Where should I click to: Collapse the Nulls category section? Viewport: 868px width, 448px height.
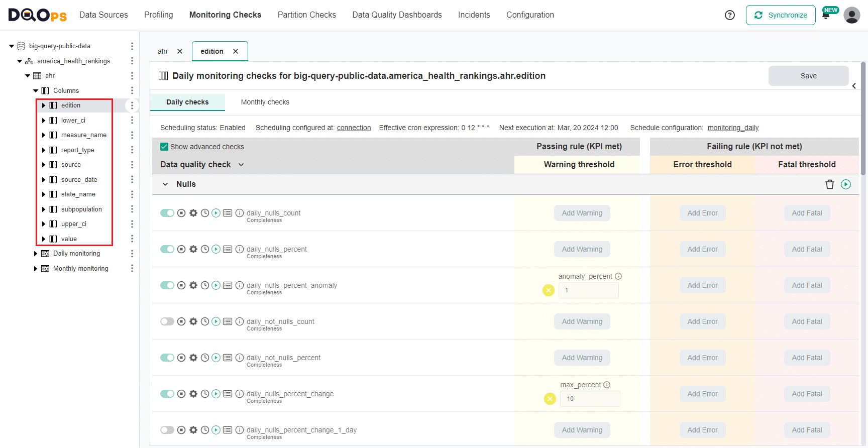pyautogui.click(x=165, y=184)
